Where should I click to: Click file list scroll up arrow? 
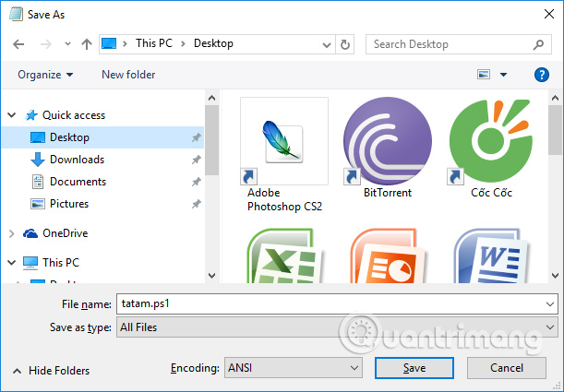tap(555, 98)
